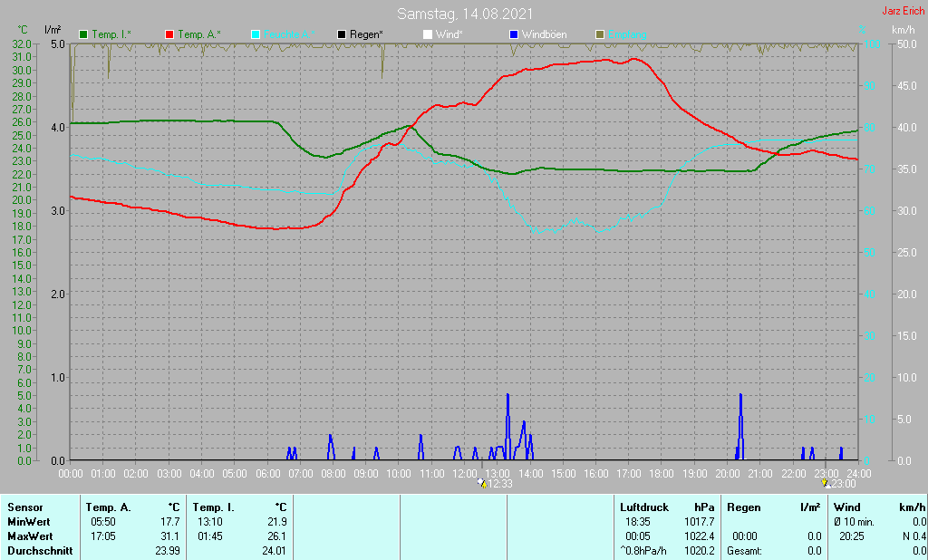The image size is (928, 560).
Task: Click the 'Wind' column header in the table
Action: (847, 507)
